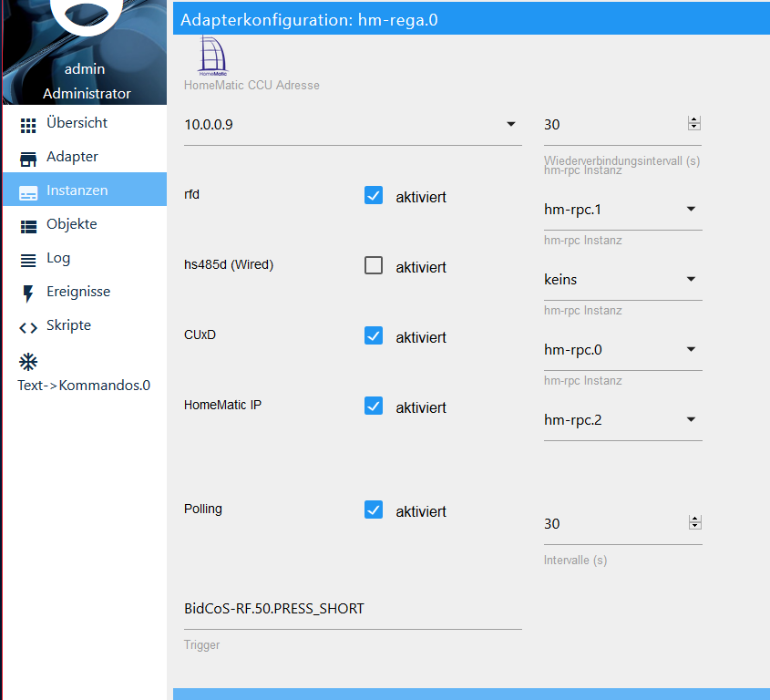Viewport: 770px width, 700px height.
Task: Open the CCU address dropdown 10.0.0.9
Action: coord(353,125)
